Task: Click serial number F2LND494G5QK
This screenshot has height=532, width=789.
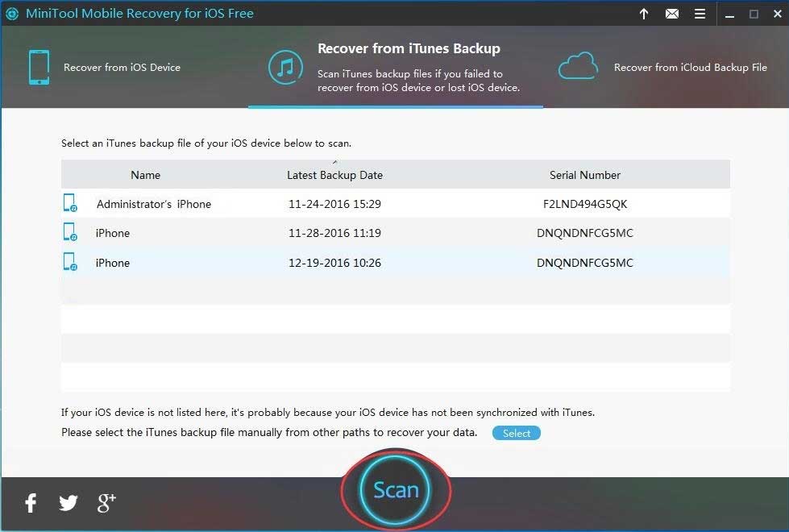Action: tap(585, 204)
